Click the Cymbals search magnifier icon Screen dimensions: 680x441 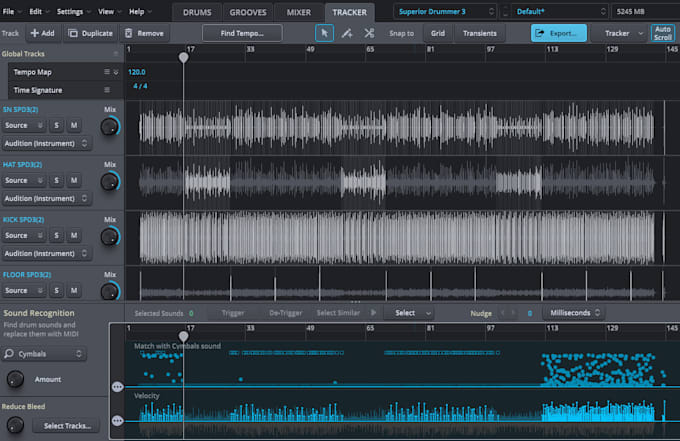point(9,354)
